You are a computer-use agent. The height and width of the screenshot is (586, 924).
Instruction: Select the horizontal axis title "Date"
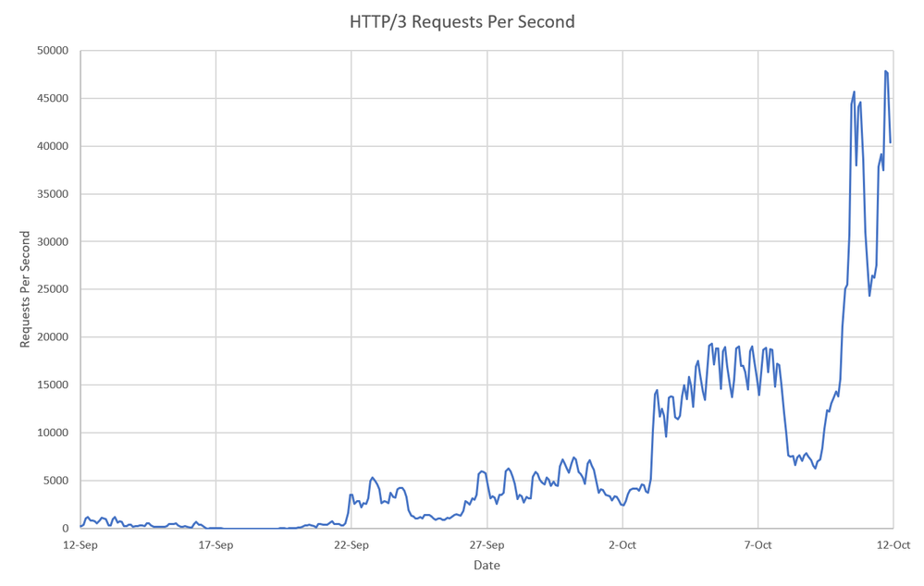click(487, 566)
